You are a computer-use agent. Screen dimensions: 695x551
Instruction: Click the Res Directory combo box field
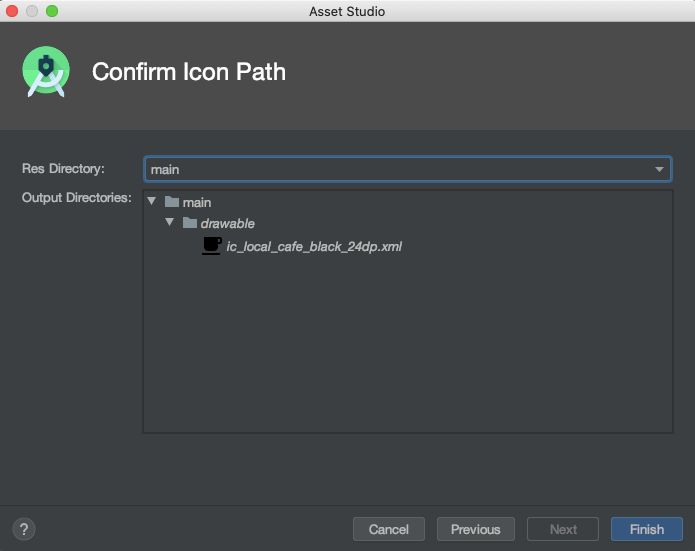coord(408,169)
